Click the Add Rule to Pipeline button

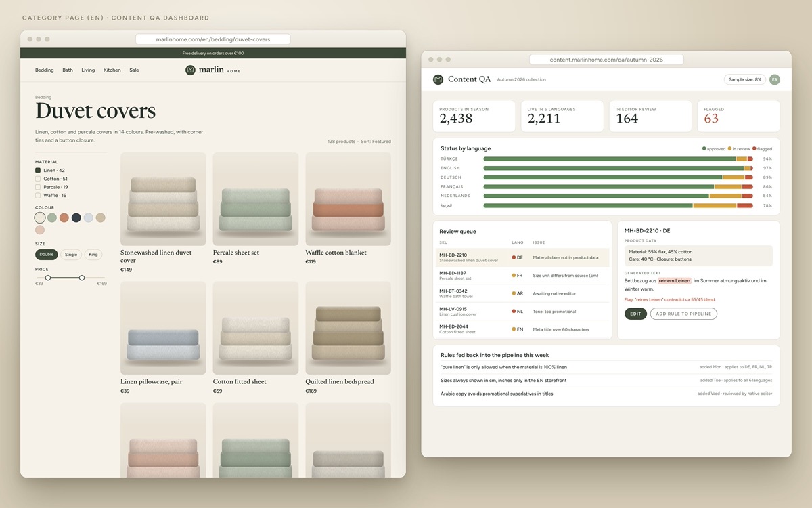(683, 314)
